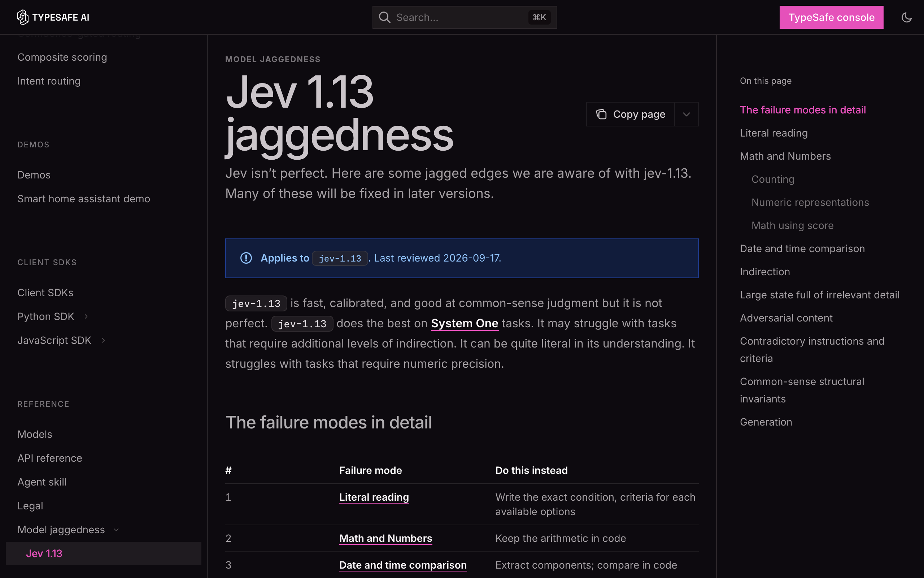Jump to Common-sense structural invariants

[802, 390]
